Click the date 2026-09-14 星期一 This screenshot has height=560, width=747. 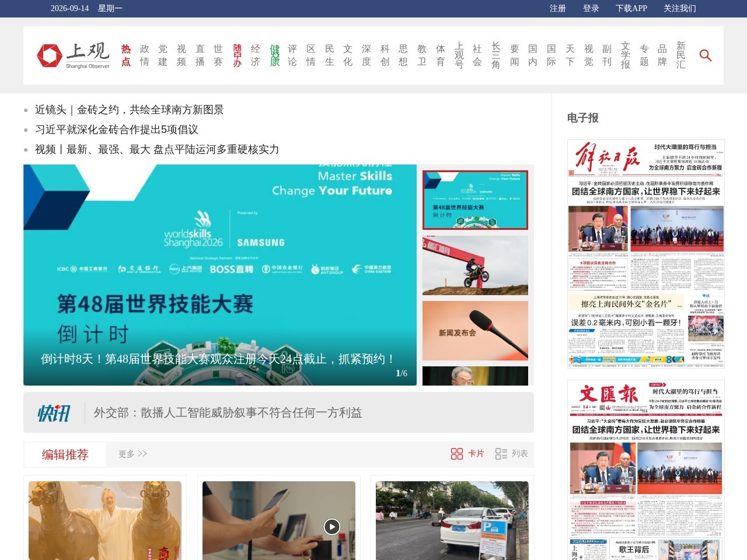86,8
